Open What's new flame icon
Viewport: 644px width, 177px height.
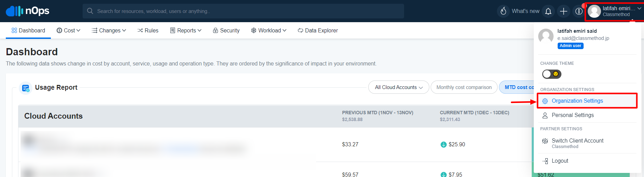coord(503,11)
